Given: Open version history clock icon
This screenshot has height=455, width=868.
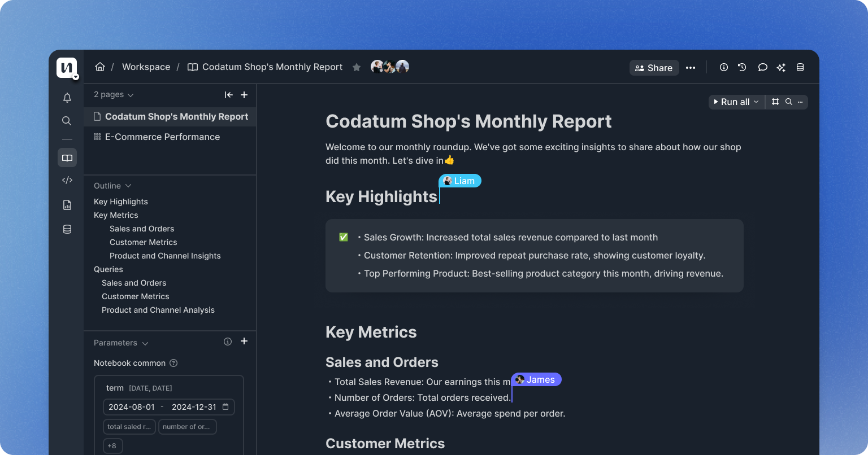Looking at the screenshot, I should 742,67.
